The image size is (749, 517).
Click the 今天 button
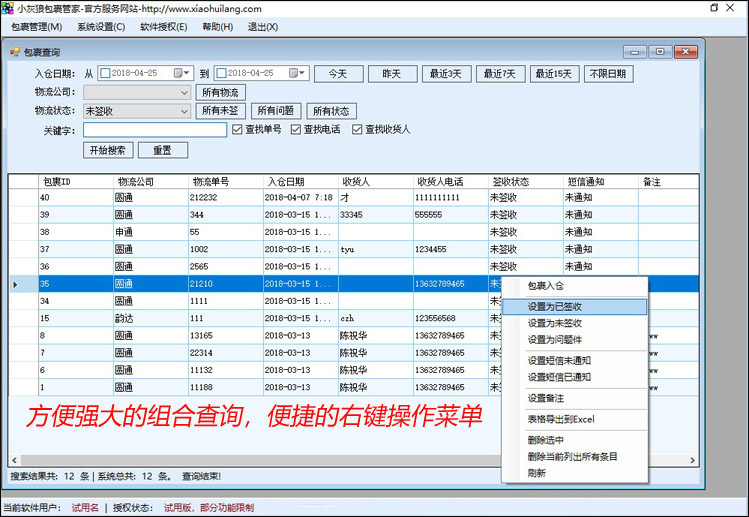(x=339, y=74)
